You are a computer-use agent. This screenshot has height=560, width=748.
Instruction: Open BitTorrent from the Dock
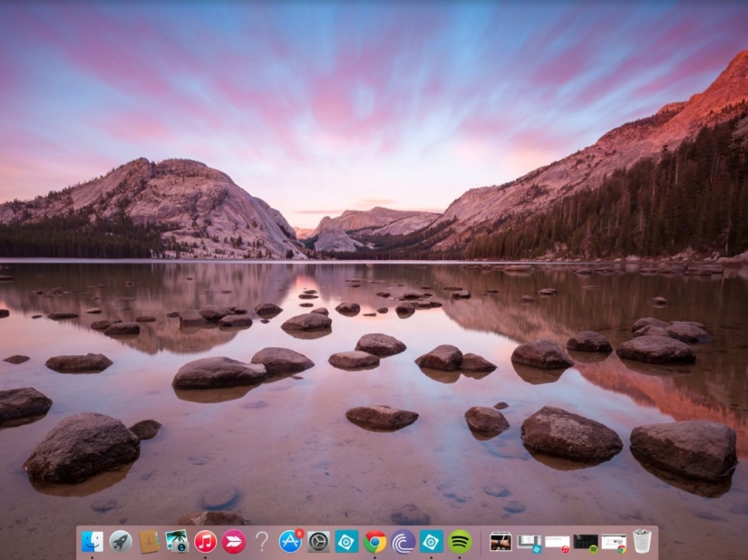[405, 541]
